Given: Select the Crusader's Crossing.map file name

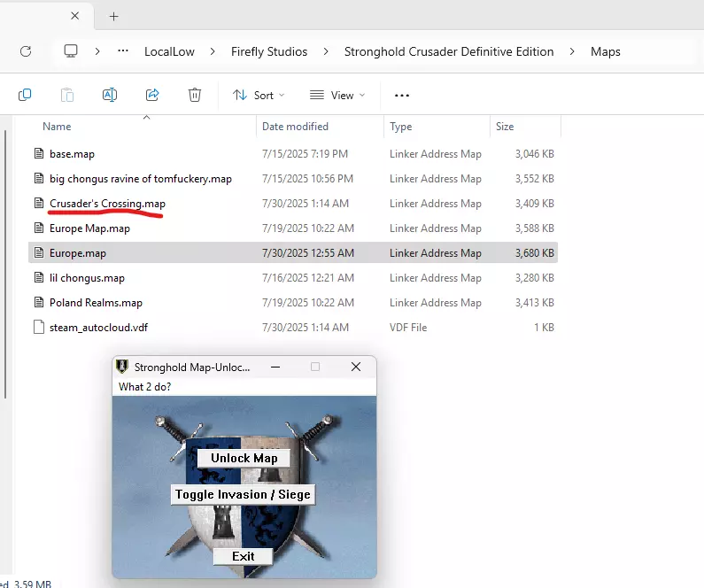Looking at the screenshot, I should [x=107, y=204].
